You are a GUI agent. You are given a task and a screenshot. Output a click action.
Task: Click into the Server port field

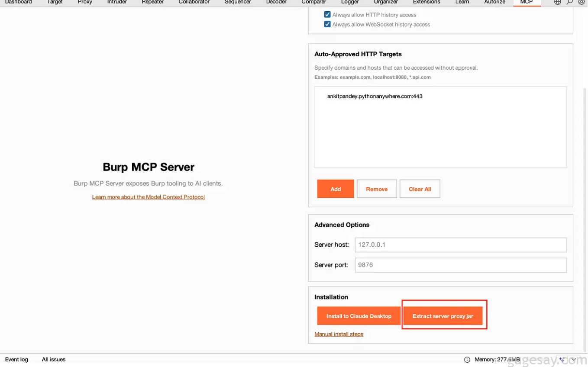click(x=460, y=265)
